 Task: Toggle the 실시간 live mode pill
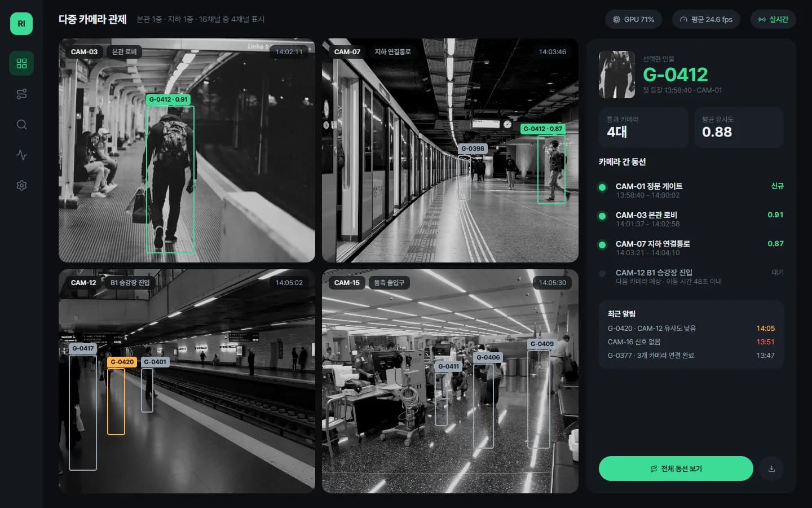(773, 19)
